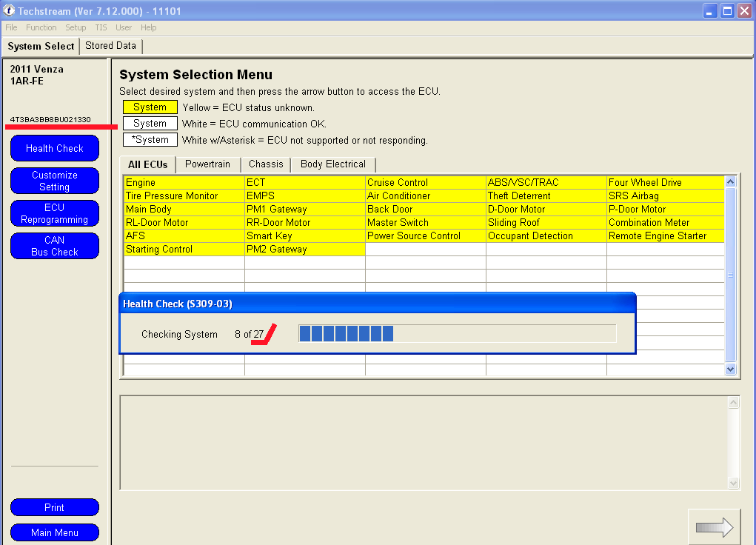This screenshot has width=756, height=545.
Task: Click the ECU list scroll up arrow
Action: click(730, 182)
